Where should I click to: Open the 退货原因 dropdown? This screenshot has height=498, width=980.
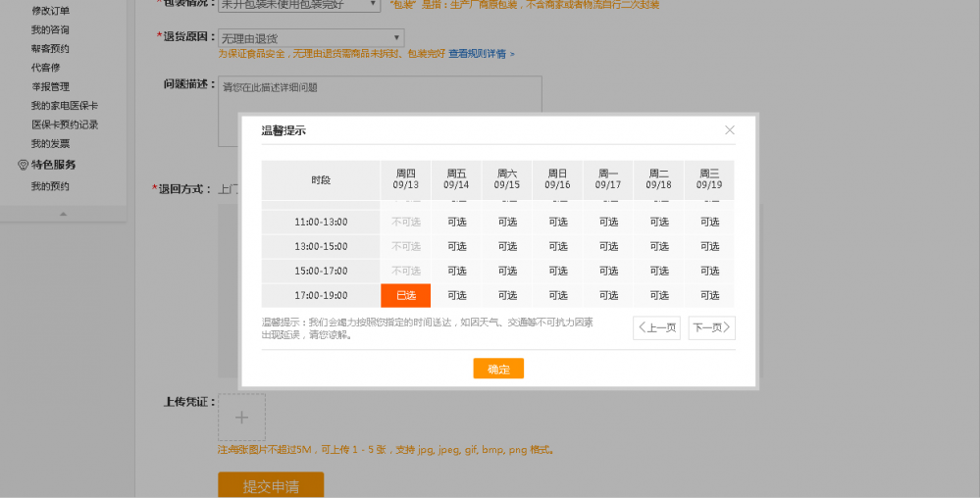(x=311, y=38)
